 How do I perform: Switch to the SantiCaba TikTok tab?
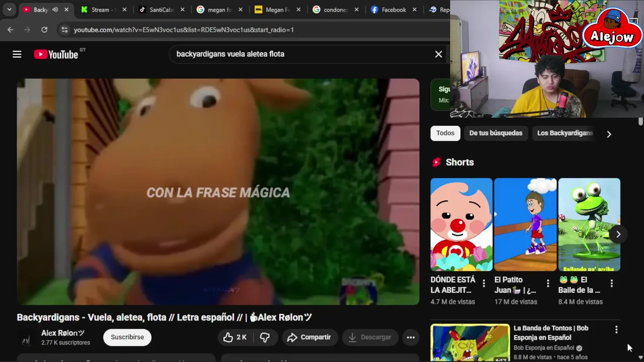pyautogui.click(x=161, y=10)
